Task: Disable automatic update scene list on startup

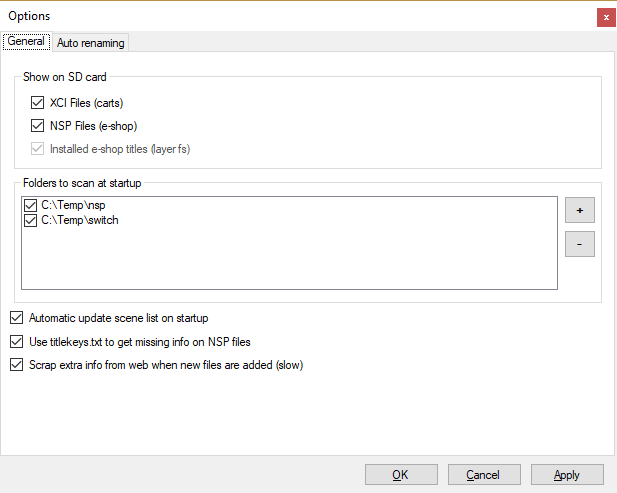Action: coord(15,318)
